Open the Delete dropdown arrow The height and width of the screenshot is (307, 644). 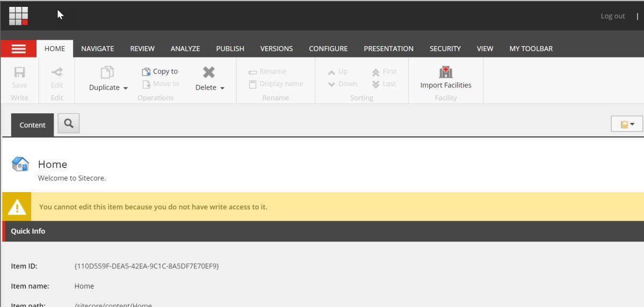pos(222,88)
